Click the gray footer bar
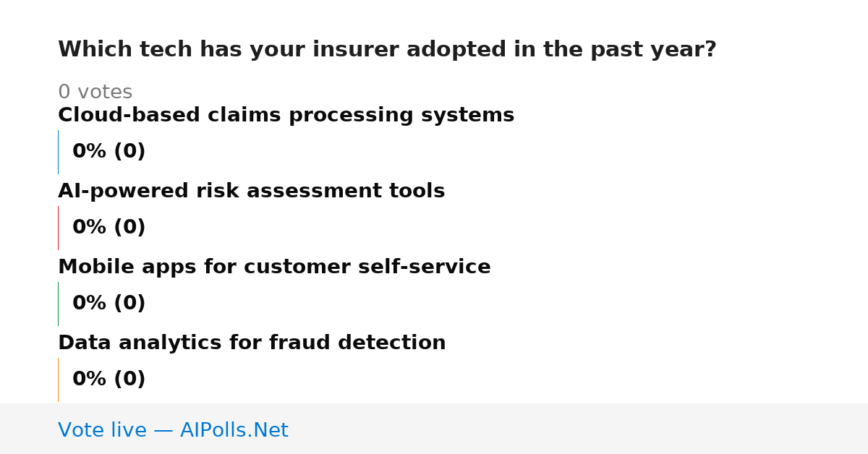The width and height of the screenshot is (868, 454). pos(434,429)
